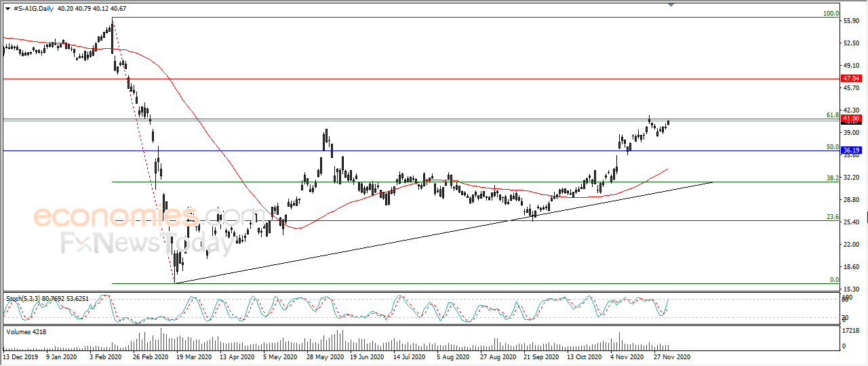Image resolution: width=868 pixels, height=366 pixels.
Task: Click the 17218 volume scale value
Action: tap(851, 331)
